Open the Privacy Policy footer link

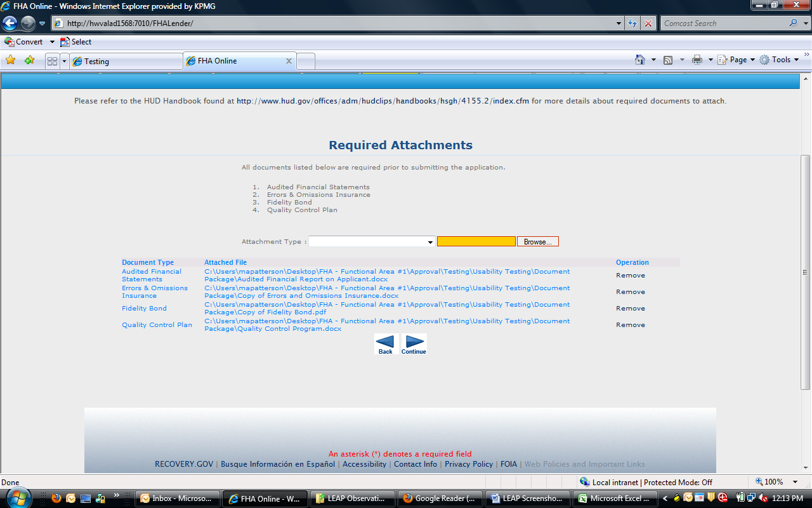(469, 464)
